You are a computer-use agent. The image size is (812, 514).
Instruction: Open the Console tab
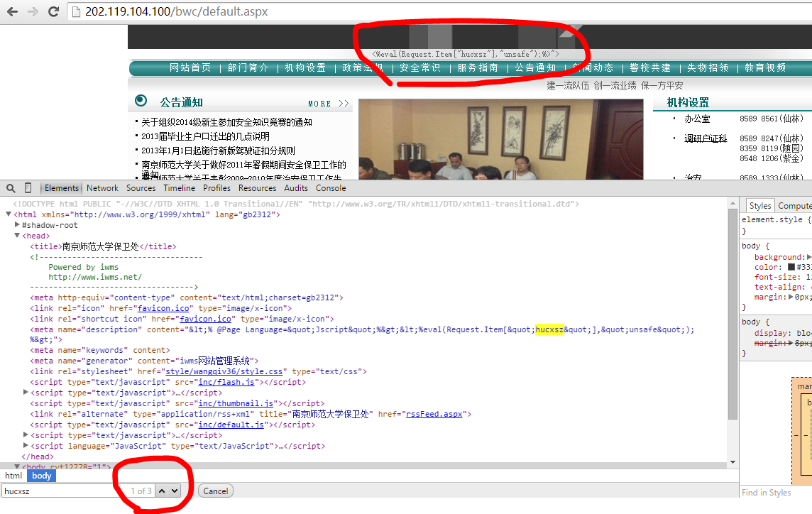(x=331, y=188)
